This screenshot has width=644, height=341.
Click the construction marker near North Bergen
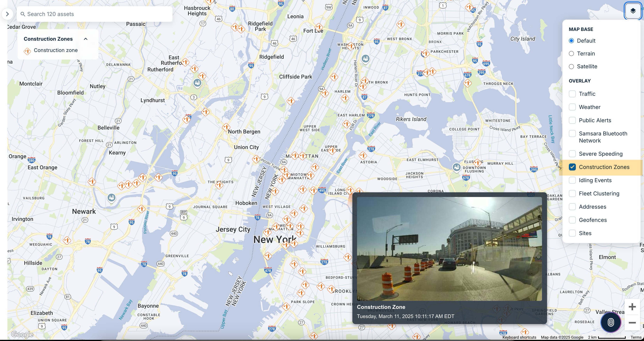pos(226,127)
